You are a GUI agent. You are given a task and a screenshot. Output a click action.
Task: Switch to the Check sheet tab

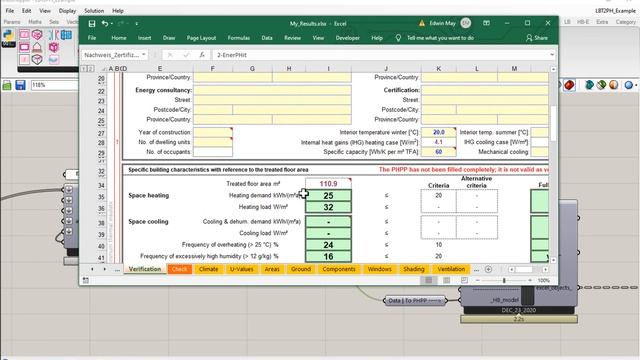point(180,269)
